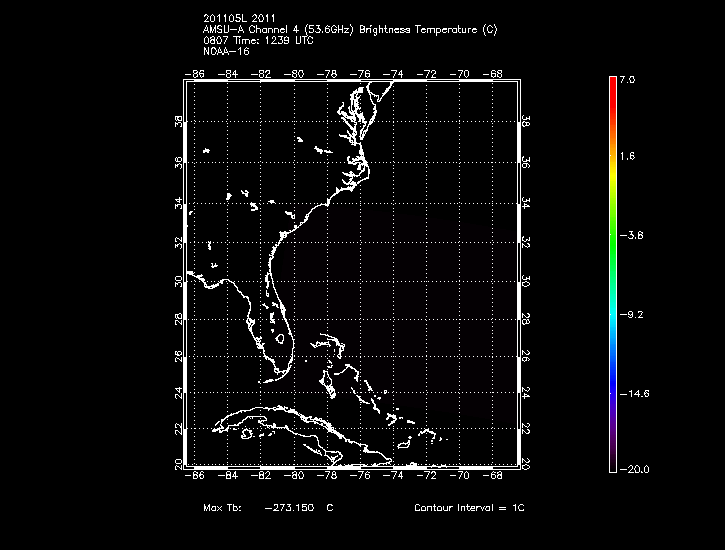Click the -3.8 color scale label
This screenshot has width=725, height=550.
(631, 235)
